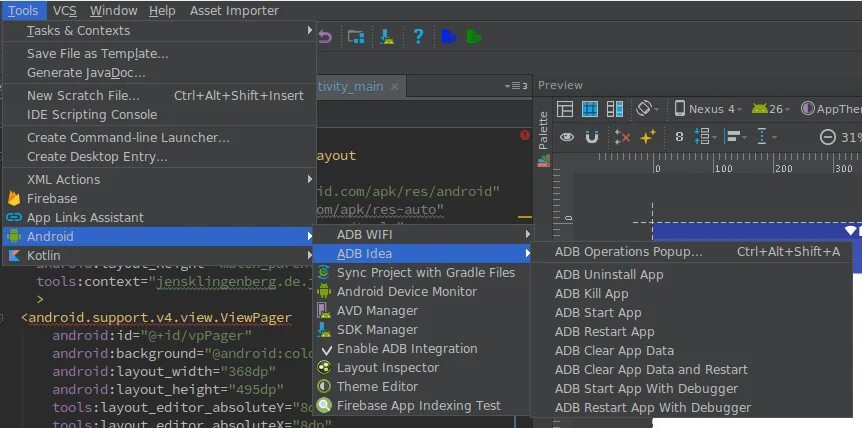This screenshot has width=862, height=428.
Task: Choose Save File as Template
Action: coord(159,53)
